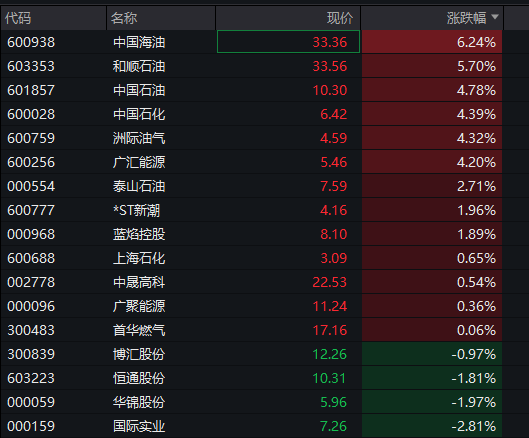Open the 洲际油气 row
The height and width of the screenshot is (438, 529).
(x=139, y=138)
